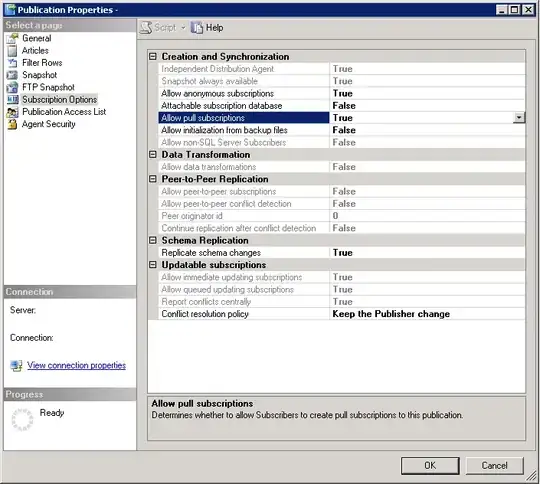Viewport: 540px width, 484px height.
Task: Select the Attachable subscription database row
Action: [342, 106]
